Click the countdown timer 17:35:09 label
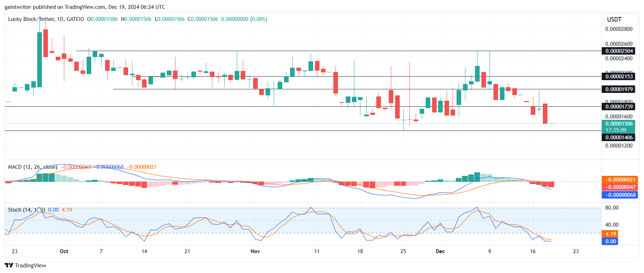The image size is (644, 273). tap(616, 130)
